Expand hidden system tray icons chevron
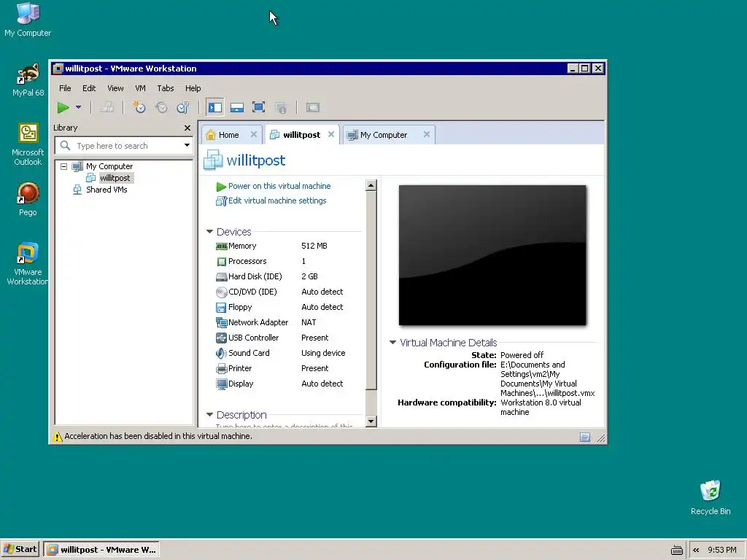Viewport: 747px width, 560px height. (x=696, y=550)
